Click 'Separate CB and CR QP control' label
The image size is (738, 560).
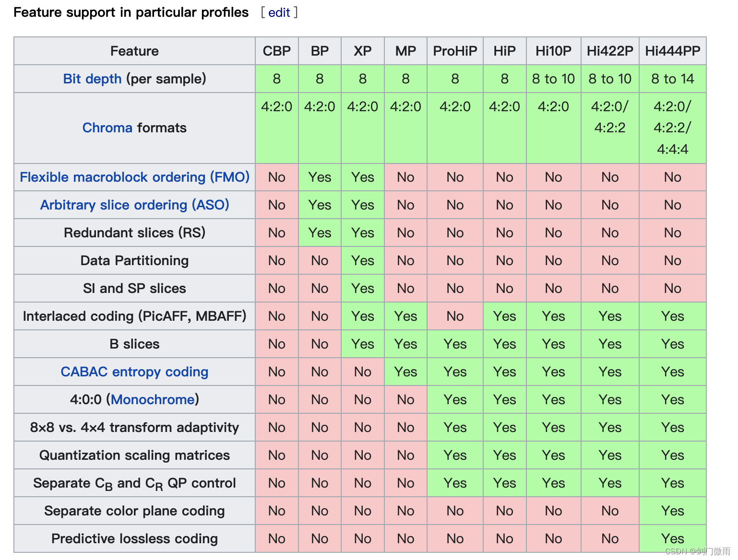[x=134, y=483]
